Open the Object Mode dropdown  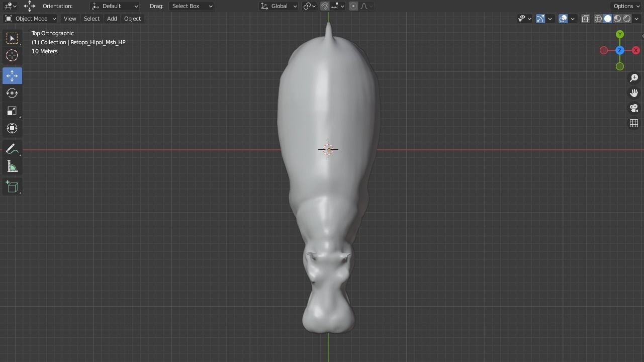(x=31, y=19)
